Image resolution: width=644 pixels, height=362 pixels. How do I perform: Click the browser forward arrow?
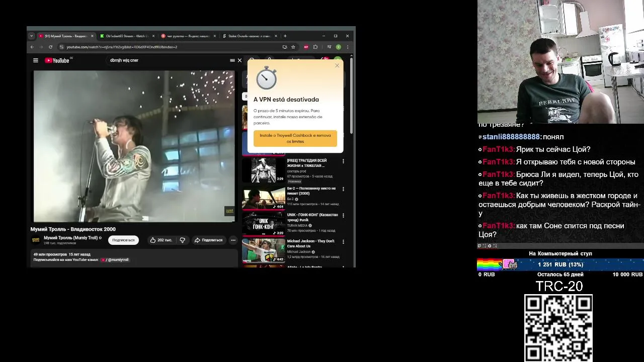click(41, 47)
